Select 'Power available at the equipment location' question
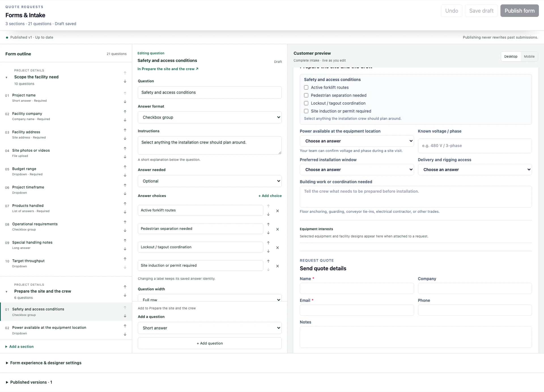Image resolution: width=544 pixels, height=392 pixels. click(49, 330)
